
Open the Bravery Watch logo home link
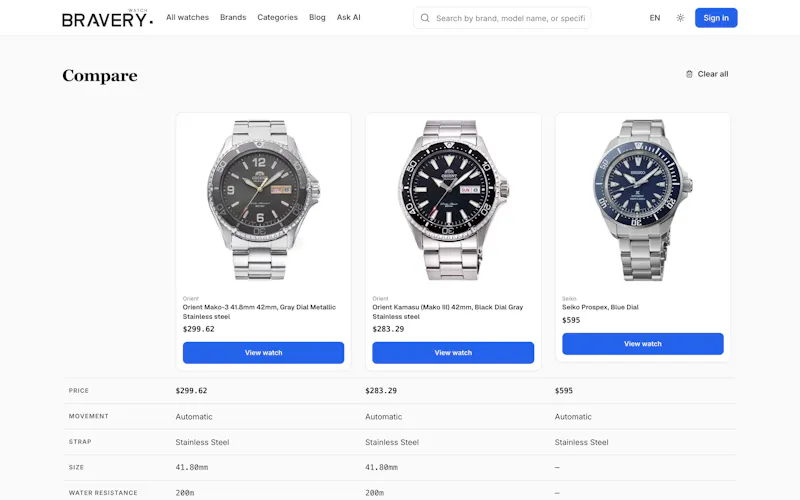[108, 18]
